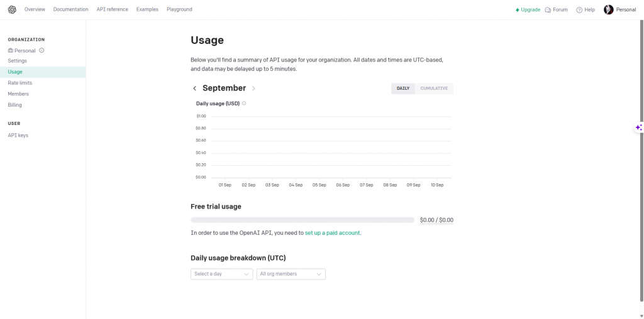644x319 pixels.
Task: Click the Help question mark icon
Action: 579,10
